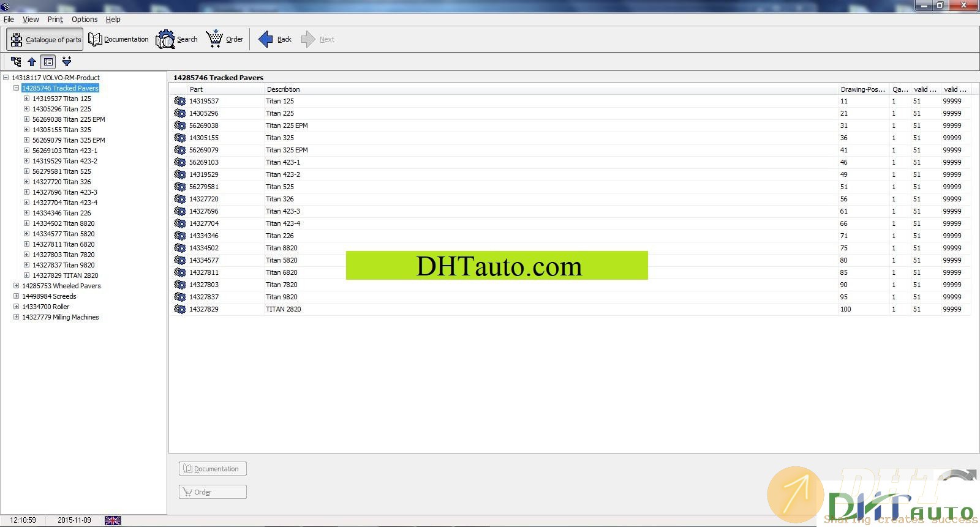Image resolution: width=980 pixels, height=527 pixels.
Task: Open the Documentation toolbar button
Action: coord(119,39)
